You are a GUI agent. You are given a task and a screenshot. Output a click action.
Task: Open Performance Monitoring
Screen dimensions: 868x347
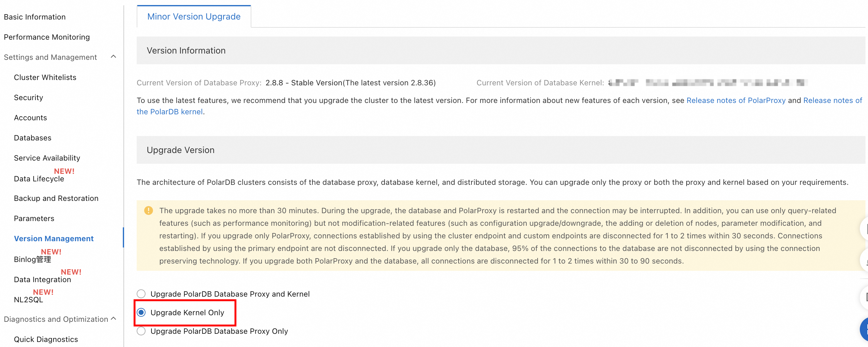47,37
